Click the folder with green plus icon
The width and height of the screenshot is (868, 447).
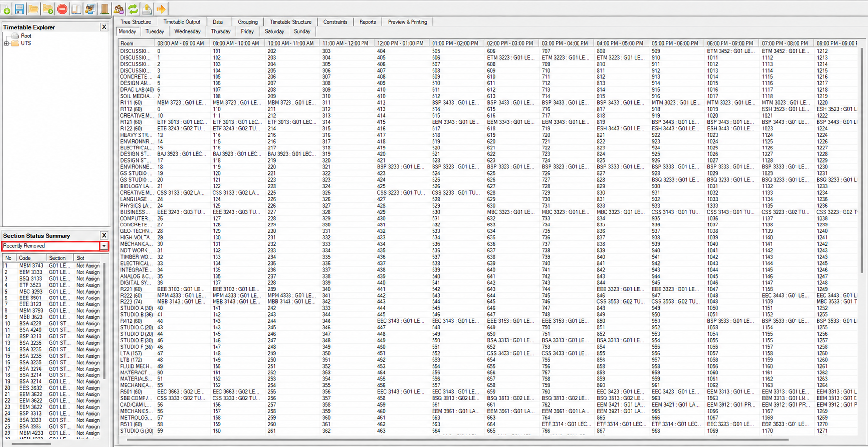[48, 9]
